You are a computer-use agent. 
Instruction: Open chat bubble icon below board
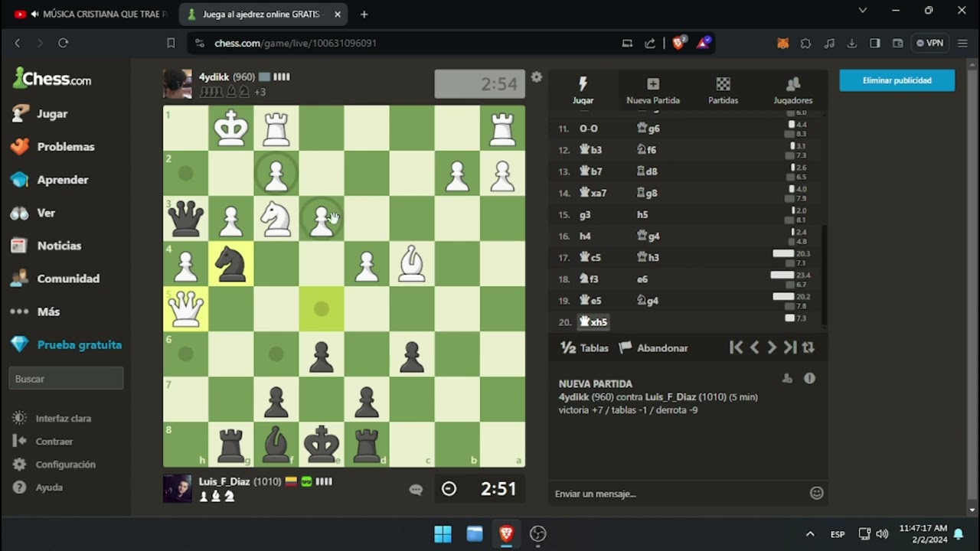point(416,490)
